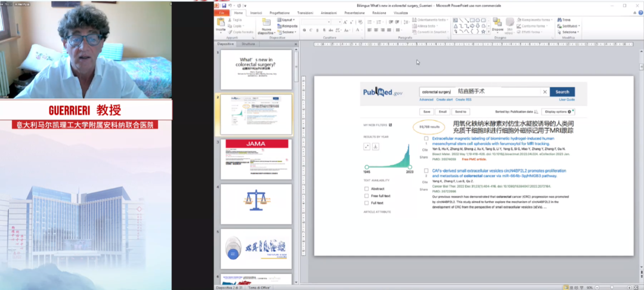
Task: Decrease font size with the A-down icon
Action: point(352,22)
